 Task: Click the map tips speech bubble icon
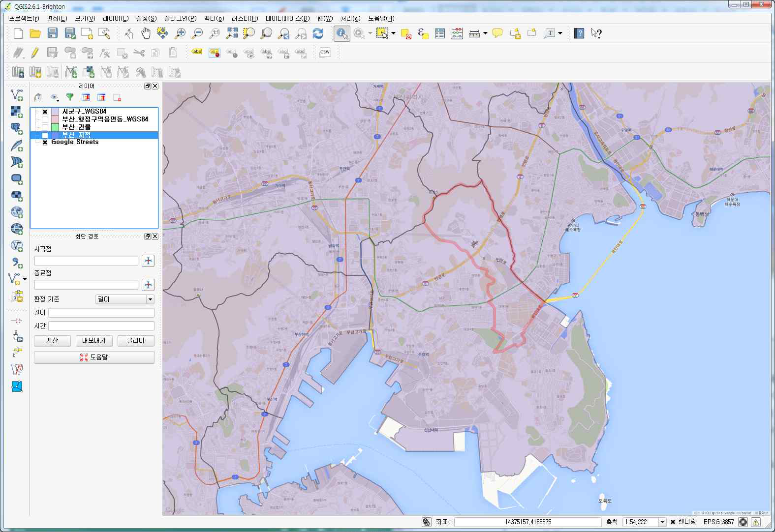click(x=497, y=33)
